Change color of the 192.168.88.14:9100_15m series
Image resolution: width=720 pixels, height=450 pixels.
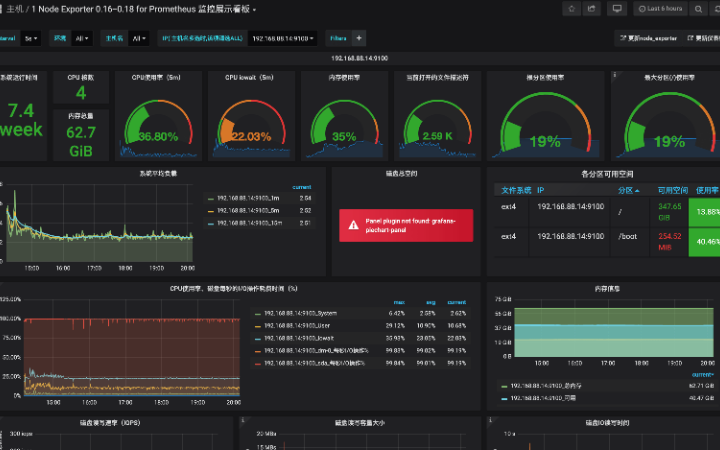pos(211,224)
